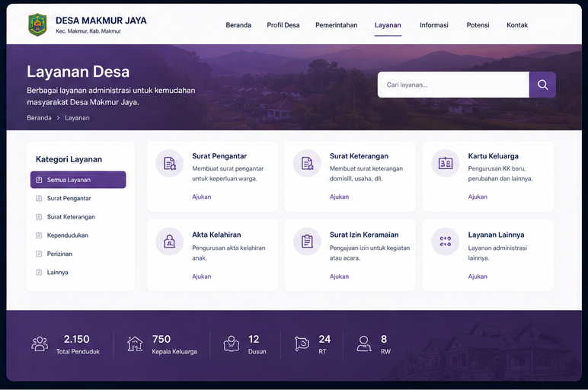Click the 24 RT value

tap(324, 339)
